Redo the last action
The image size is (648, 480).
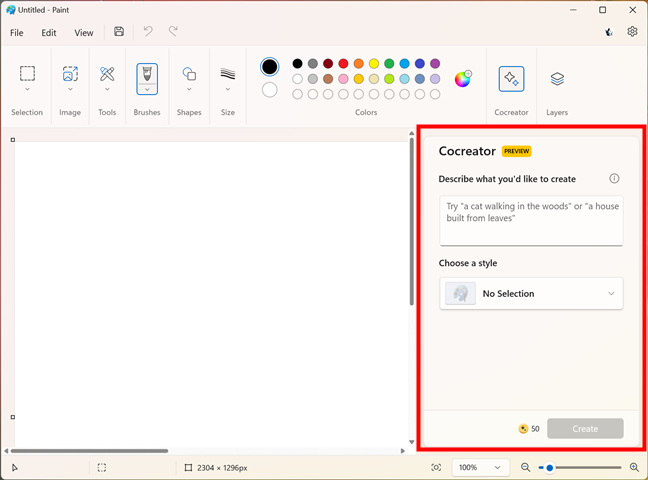173,31
